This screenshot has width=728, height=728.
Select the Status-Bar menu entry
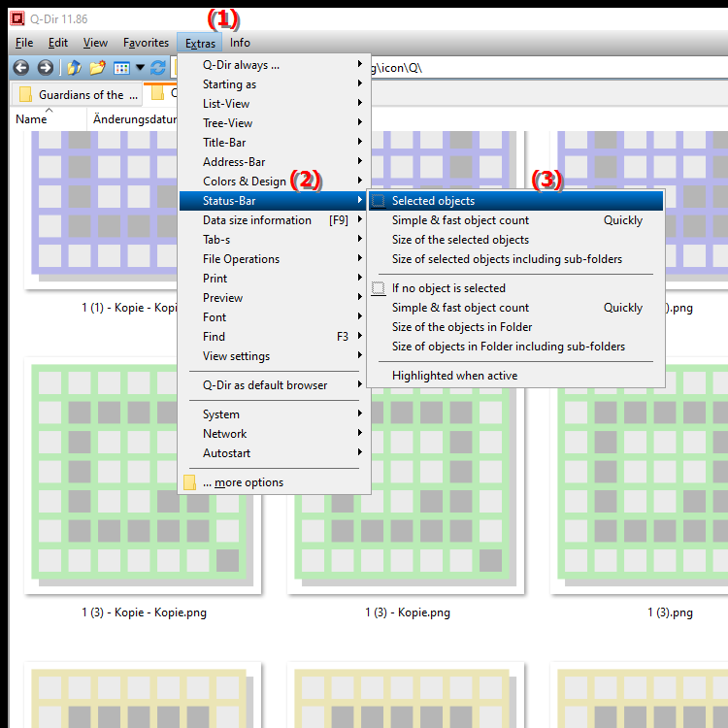click(x=275, y=201)
